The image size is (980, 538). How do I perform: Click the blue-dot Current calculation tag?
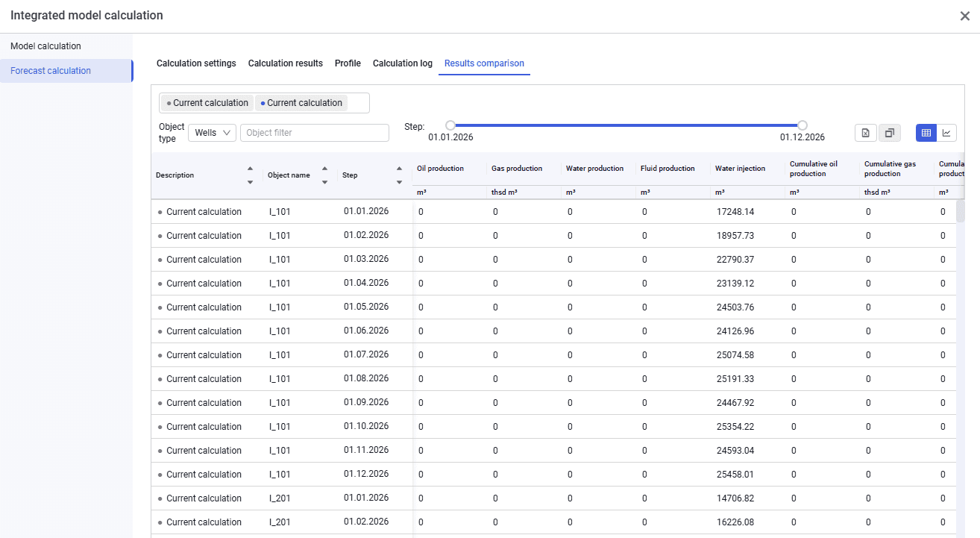tap(301, 103)
